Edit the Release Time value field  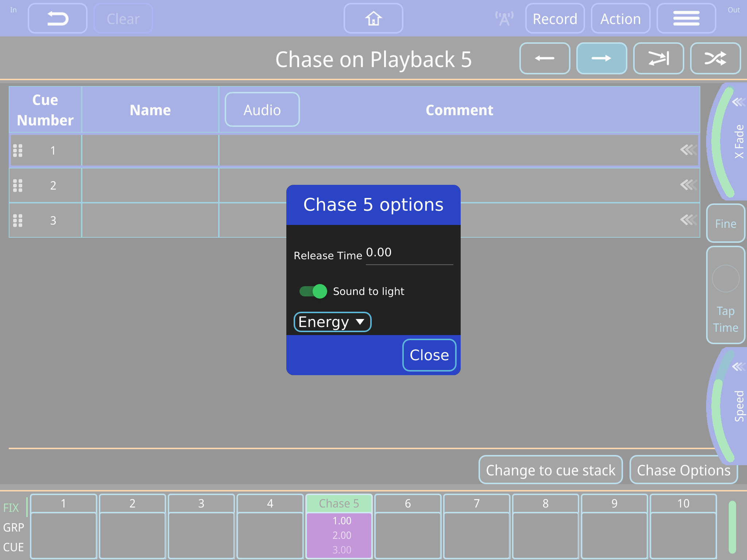[x=409, y=253]
